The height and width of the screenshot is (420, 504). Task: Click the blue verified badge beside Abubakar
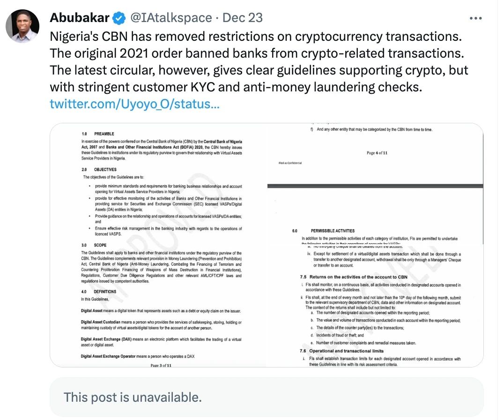(119, 18)
